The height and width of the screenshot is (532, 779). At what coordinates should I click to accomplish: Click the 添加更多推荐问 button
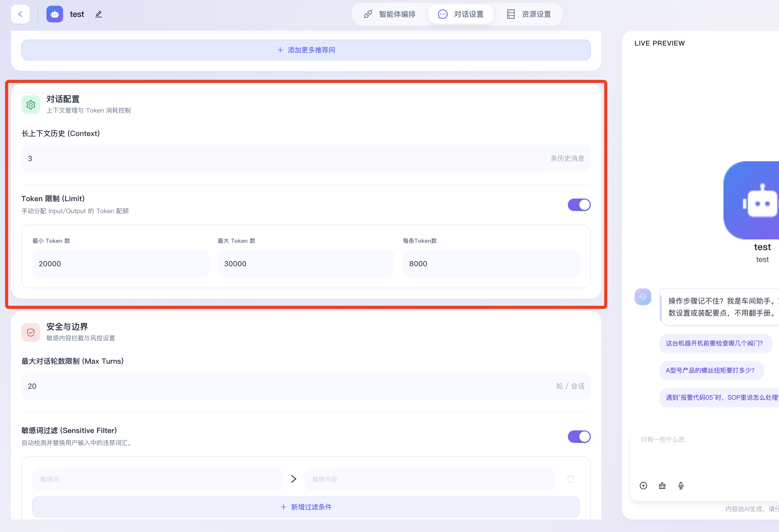pos(306,50)
